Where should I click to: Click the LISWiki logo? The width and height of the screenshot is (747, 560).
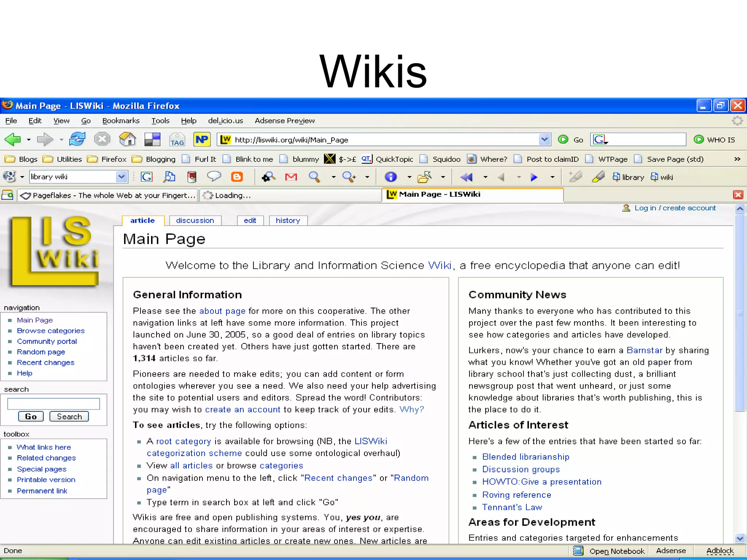tap(55, 251)
